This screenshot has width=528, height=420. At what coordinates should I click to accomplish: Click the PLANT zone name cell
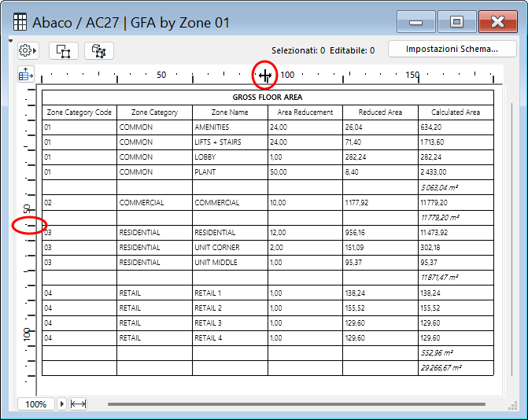[230, 172]
